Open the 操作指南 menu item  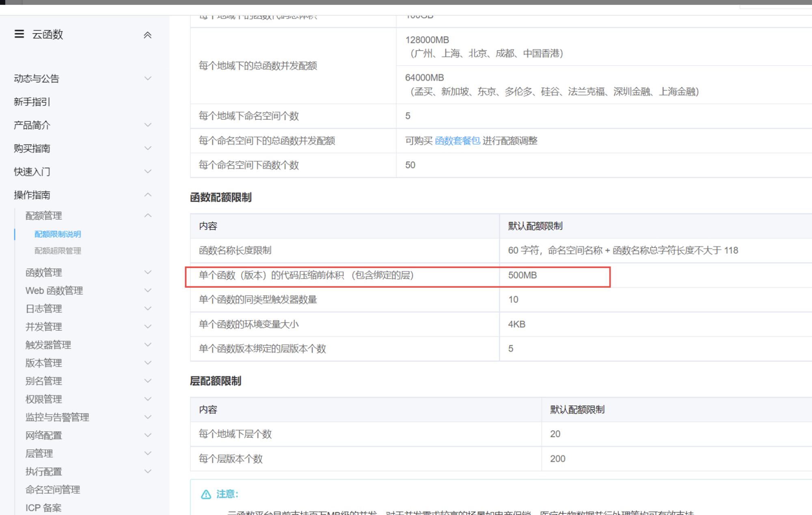click(x=32, y=195)
